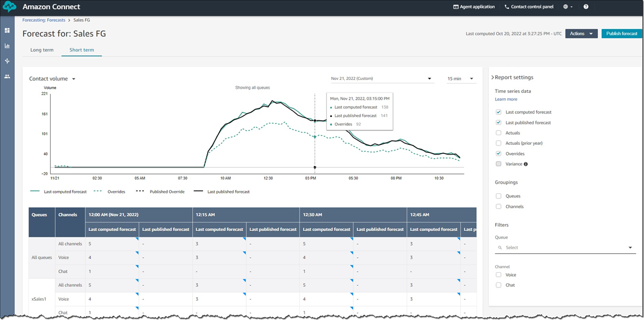This screenshot has width=644, height=320.
Task: Open the Learn more link
Action: [506, 99]
